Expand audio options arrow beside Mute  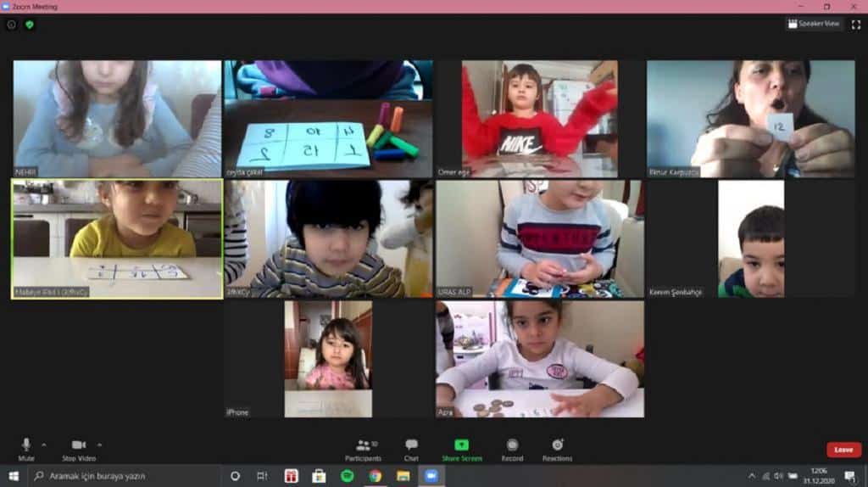tap(44, 444)
